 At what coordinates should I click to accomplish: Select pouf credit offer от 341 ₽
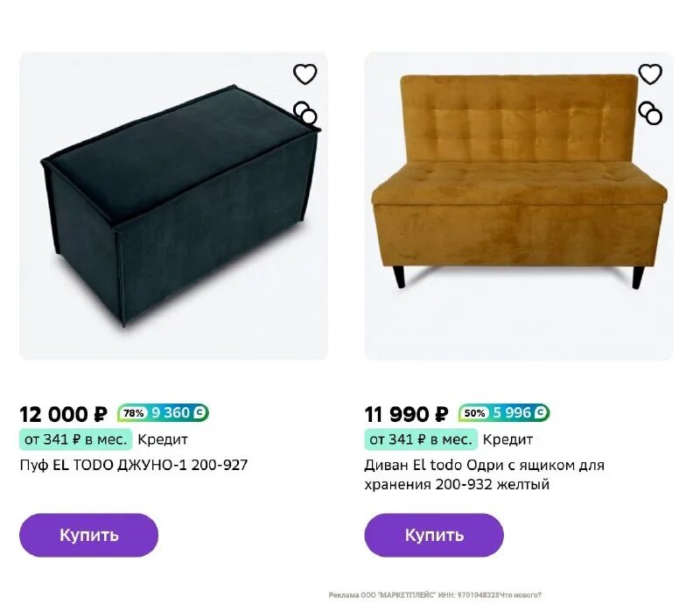[76, 439]
